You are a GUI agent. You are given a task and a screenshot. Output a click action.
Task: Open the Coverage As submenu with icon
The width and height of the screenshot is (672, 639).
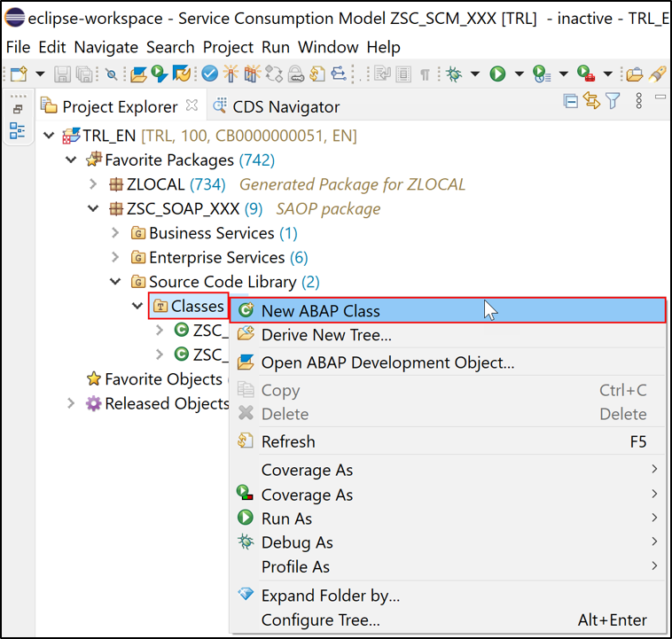[448, 495]
